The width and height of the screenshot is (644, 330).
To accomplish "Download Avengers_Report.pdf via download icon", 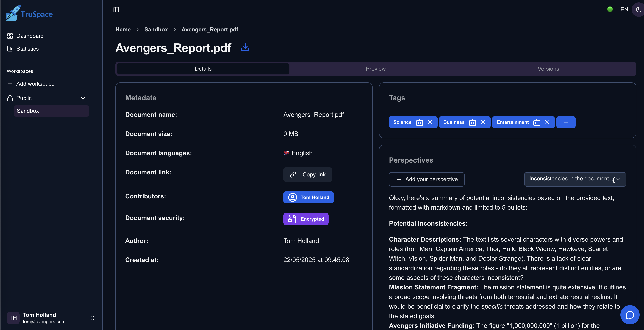I will click(x=245, y=48).
